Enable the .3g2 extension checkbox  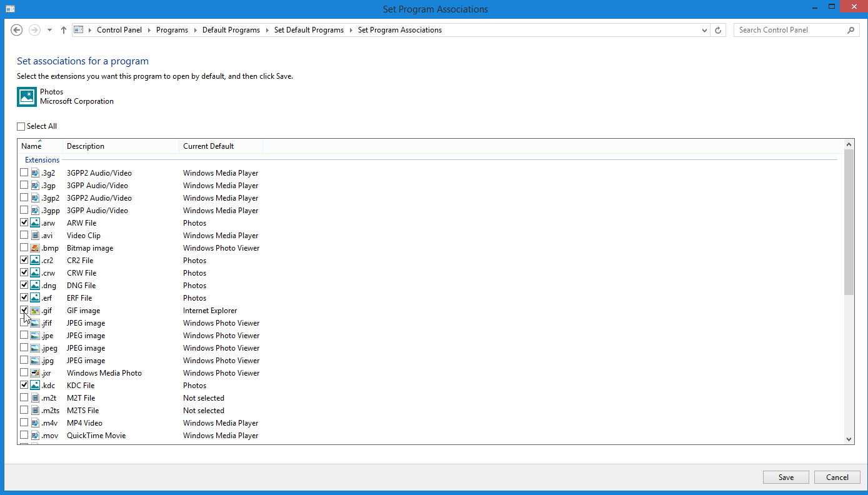click(24, 172)
